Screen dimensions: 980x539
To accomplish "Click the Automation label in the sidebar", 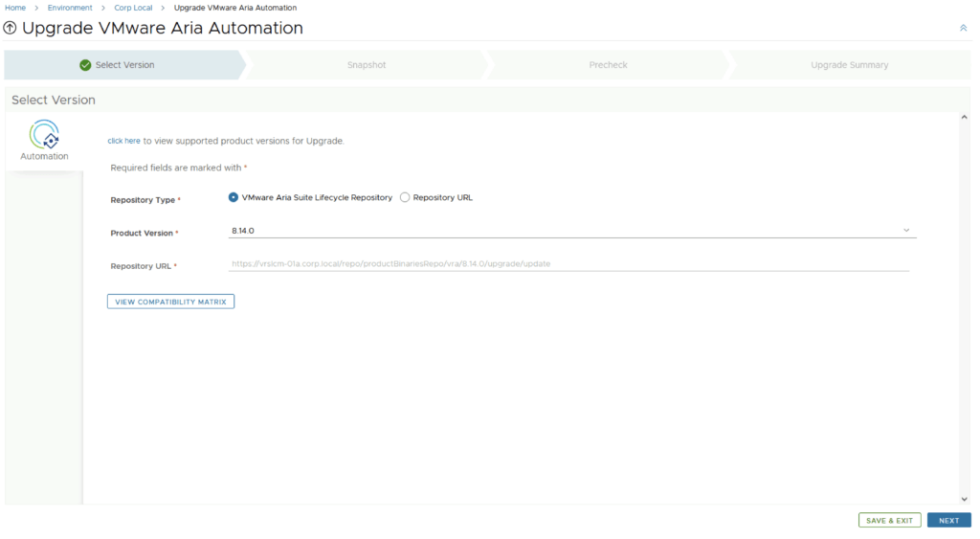I will (44, 156).
